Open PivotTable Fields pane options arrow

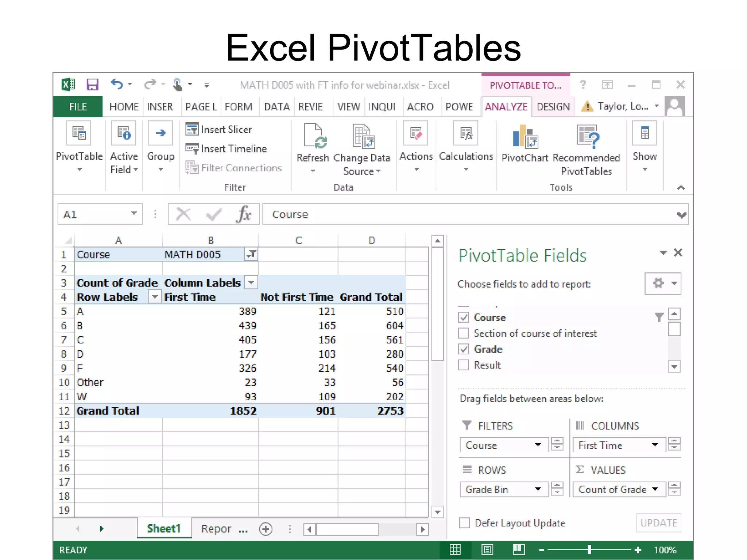[663, 253]
